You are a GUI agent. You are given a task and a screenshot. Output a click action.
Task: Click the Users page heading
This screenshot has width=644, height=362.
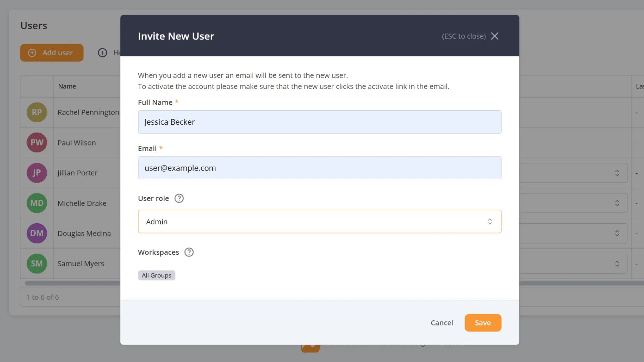click(34, 25)
